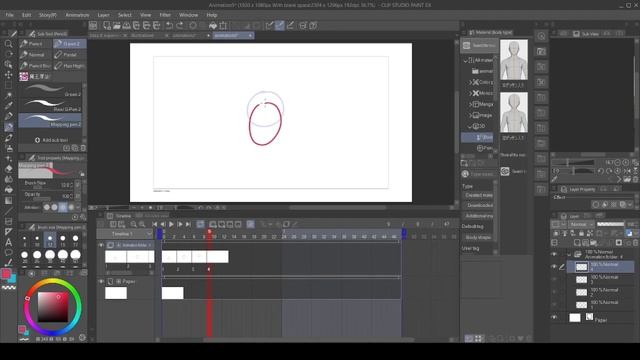640x360 pixels.
Task: Select the Eyedropper tool
Action: (8, 106)
